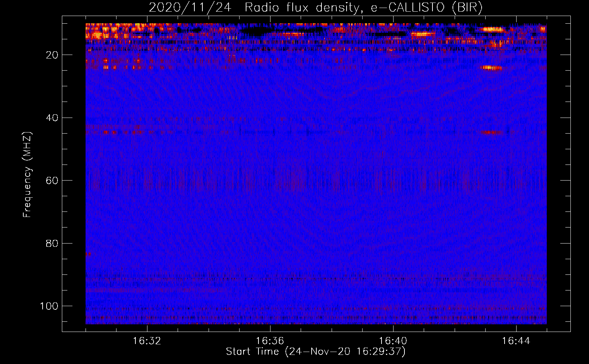Click the red burst near 16:43 at 45 MHz
Viewport: 589px width, 364px height.
(x=491, y=132)
